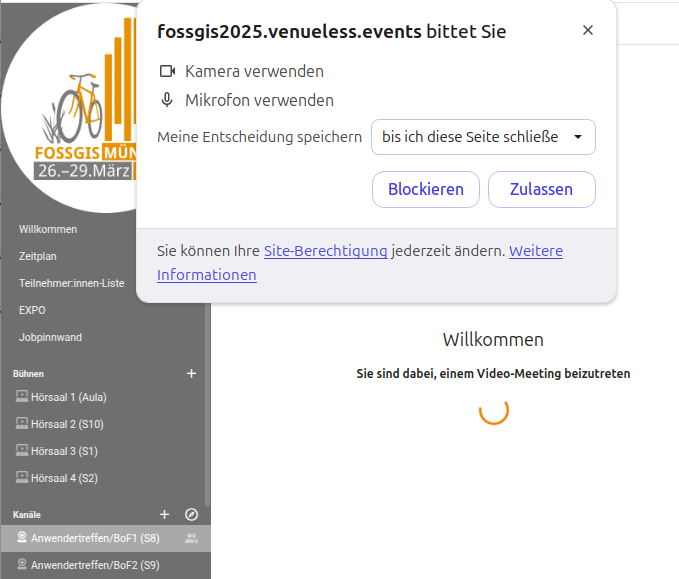This screenshot has height=579, width=679.
Task: Click the webcam icon beside Anwendertreffen/BoF2 (S9)
Action: 22,565
